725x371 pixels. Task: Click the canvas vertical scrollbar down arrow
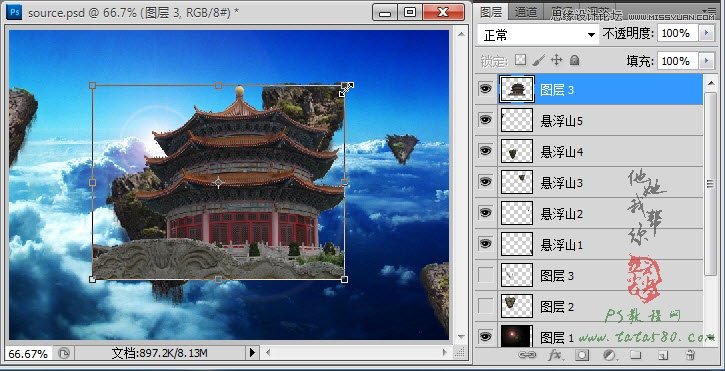pyautogui.click(x=461, y=336)
